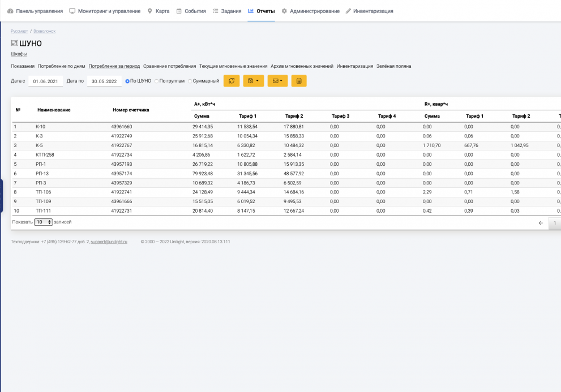Image resolution: width=561 pixels, height=392 pixels.
Task: Select the По ШУНО radio button
Action: (127, 81)
